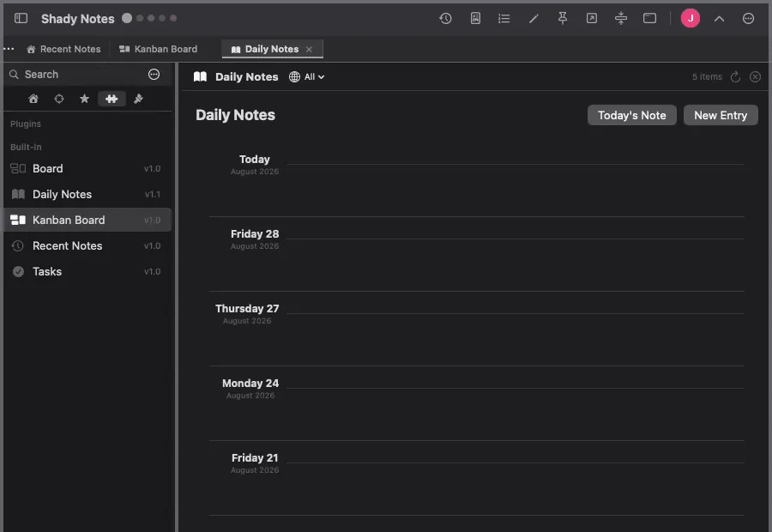Toggle the sidebar panel icon
The height and width of the screenshot is (532, 772).
point(21,19)
